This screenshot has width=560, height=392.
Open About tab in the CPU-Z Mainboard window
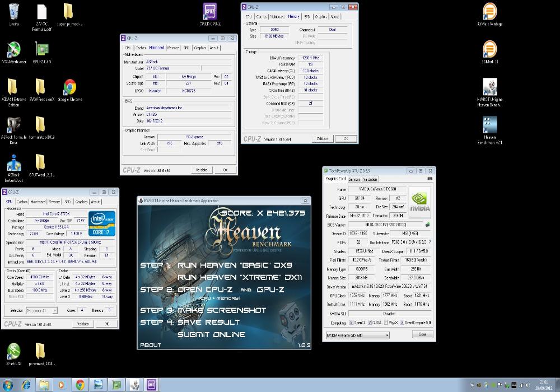click(x=214, y=48)
